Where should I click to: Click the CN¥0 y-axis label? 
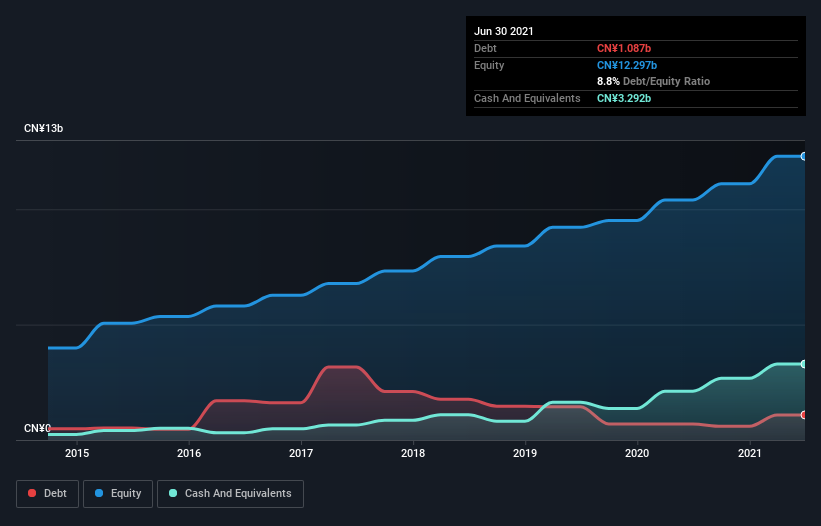(37, 428)
